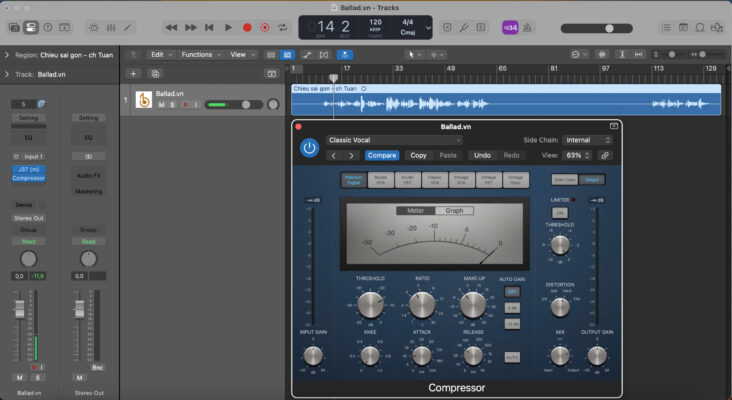Open Quick Help question mark icon

pos(48,28)
